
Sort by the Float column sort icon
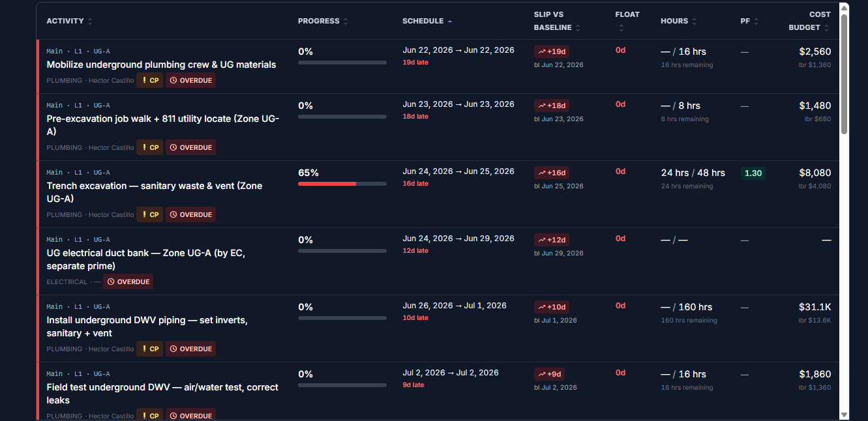pyautogui.click(x=621, y=28)
